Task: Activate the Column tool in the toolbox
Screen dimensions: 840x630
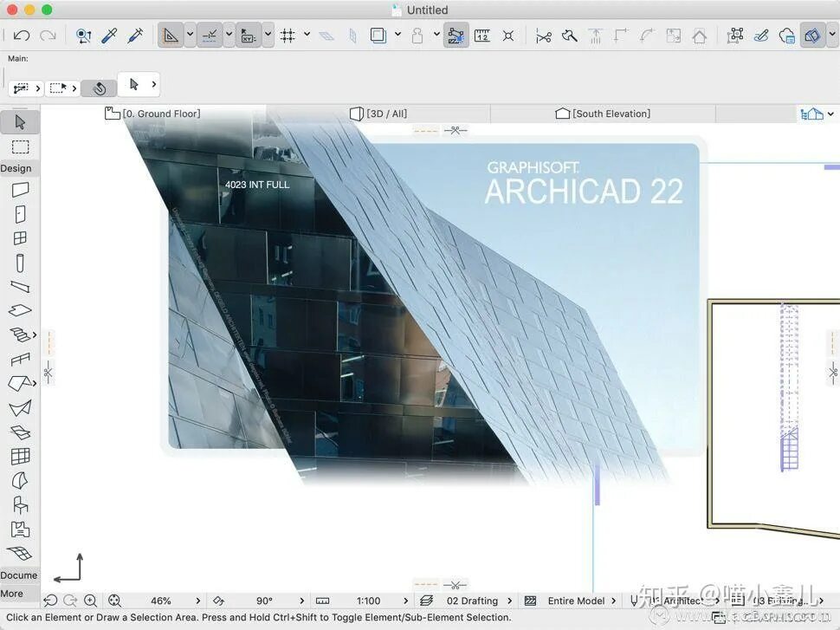Action: 20,263
